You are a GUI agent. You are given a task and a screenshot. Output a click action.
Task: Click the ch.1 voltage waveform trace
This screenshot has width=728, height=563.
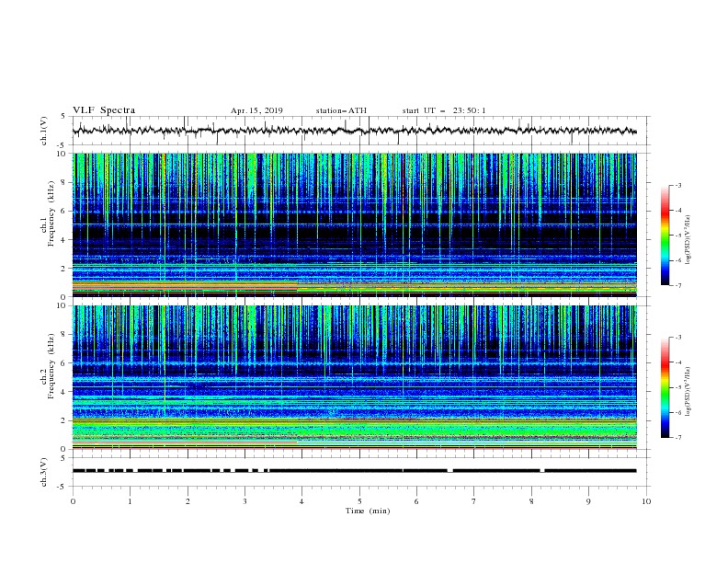click(x=354, y=131)
